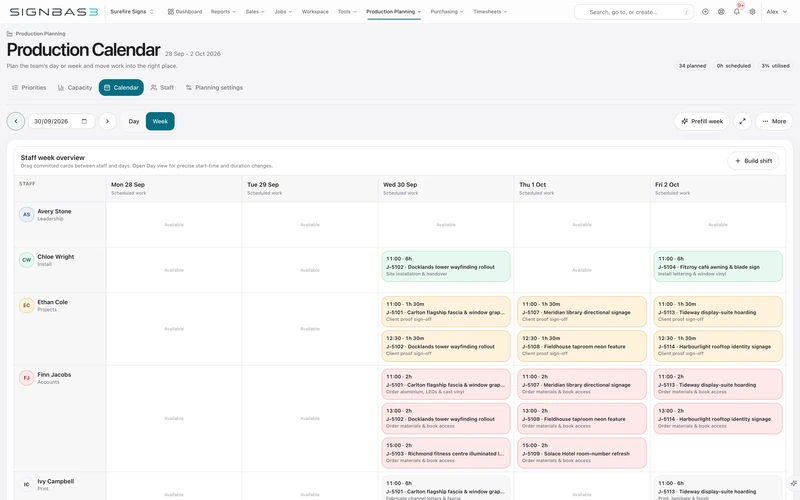800x500 pixels.
Task: Expand the Sales menu
Action: (x=255, y=12)
